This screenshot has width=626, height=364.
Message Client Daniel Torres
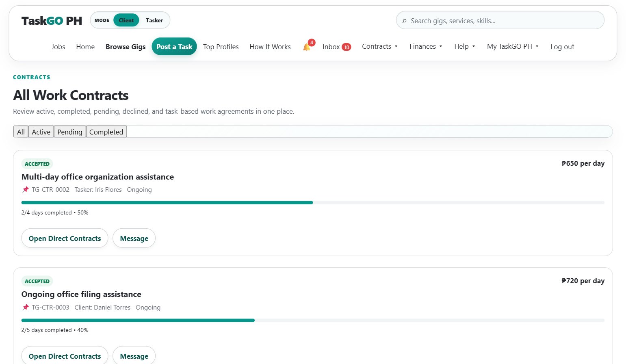134,356
